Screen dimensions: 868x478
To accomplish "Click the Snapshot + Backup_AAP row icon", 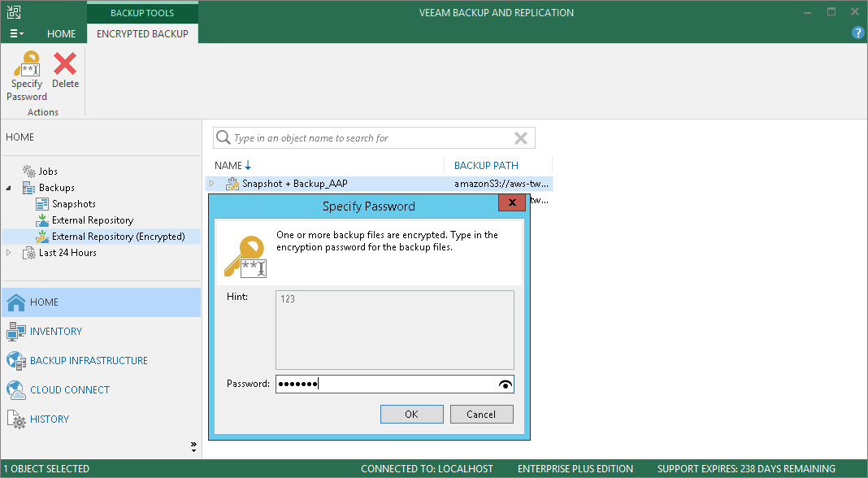I will [232, 184].
